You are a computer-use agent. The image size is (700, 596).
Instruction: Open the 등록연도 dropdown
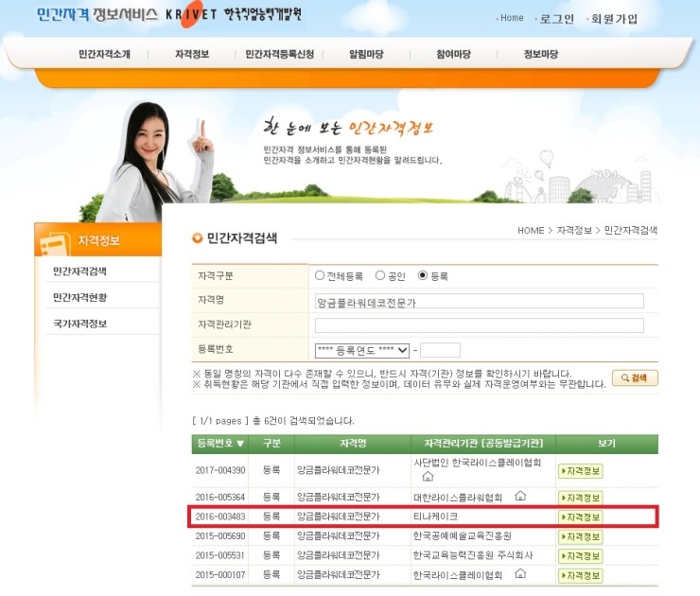tap(362, 350)
